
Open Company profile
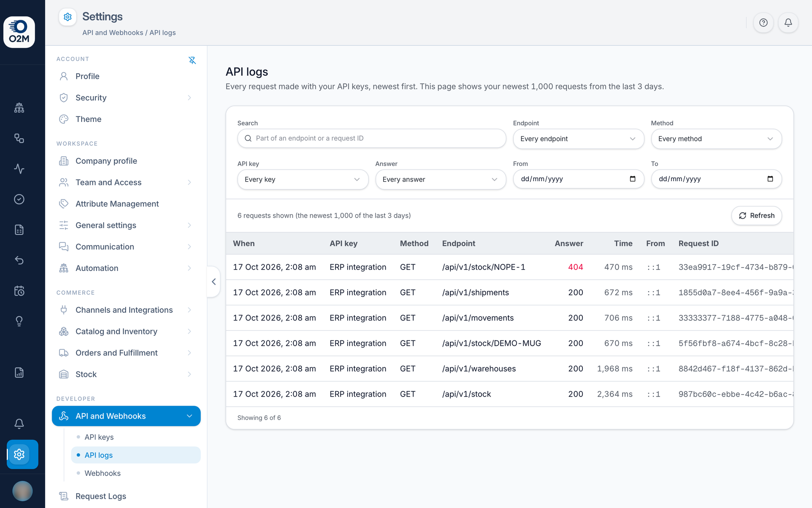[x=126, y=161]
